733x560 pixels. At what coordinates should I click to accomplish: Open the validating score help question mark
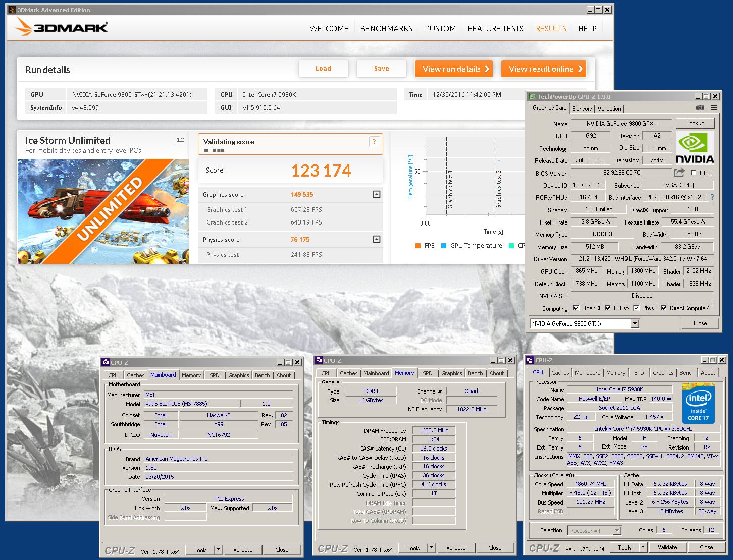click(374, 142)
